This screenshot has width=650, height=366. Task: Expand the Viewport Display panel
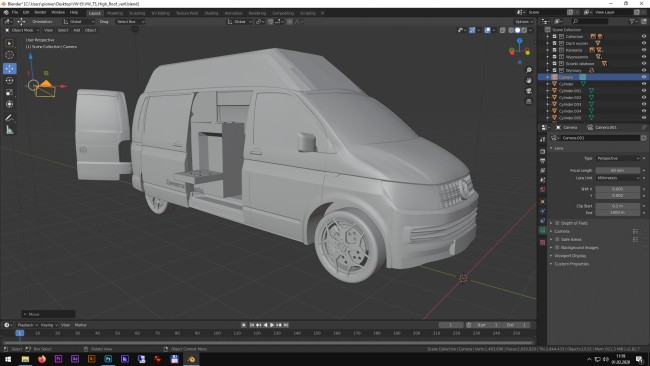click(x=570, y=256)
